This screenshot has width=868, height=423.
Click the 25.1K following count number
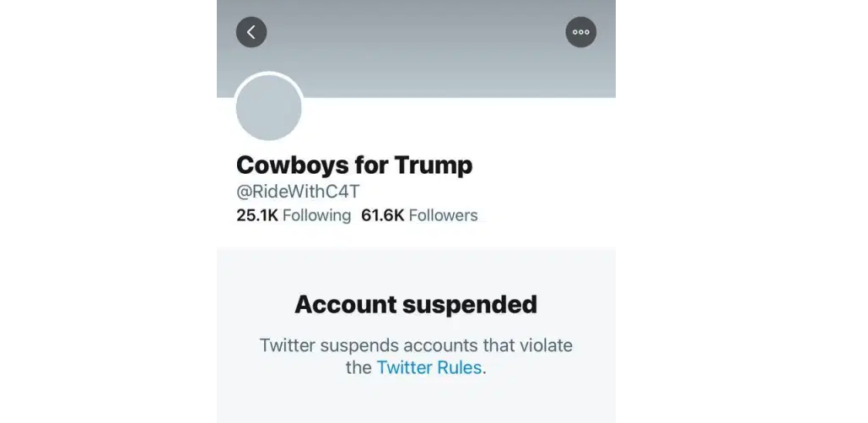click(257, 215)
